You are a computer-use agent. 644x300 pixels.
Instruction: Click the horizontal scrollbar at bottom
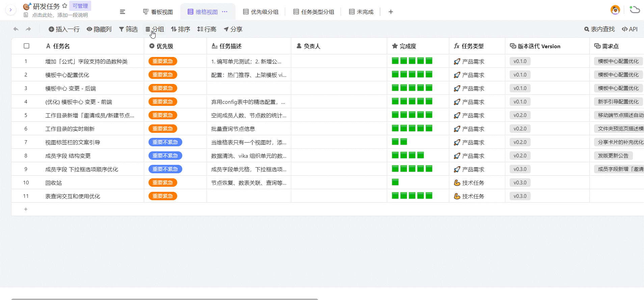pyautogui.click(x=165, y=299)
